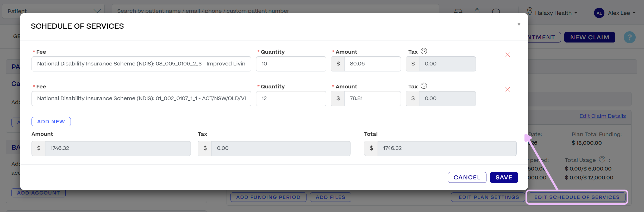Click the summary Amount field 1746.32

[118, 148]
